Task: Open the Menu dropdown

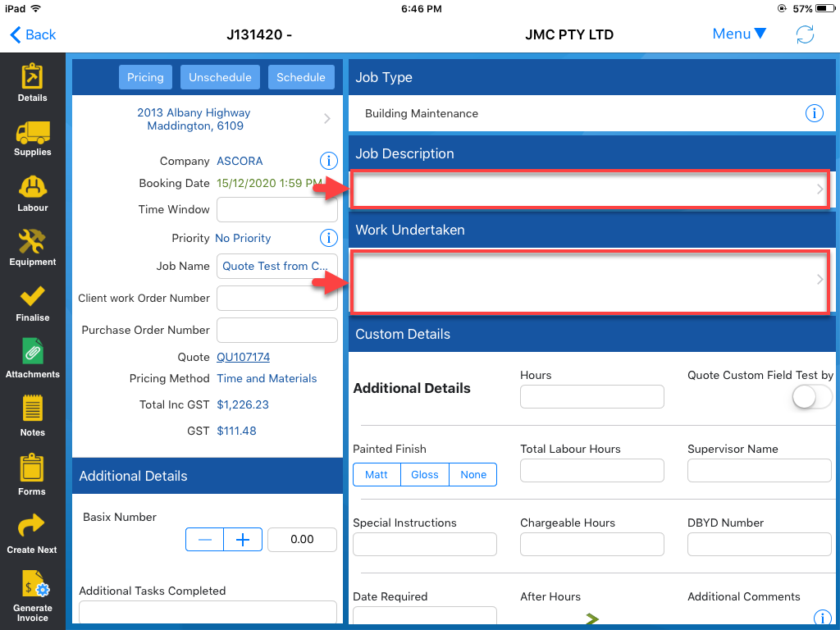Action: 739,34
